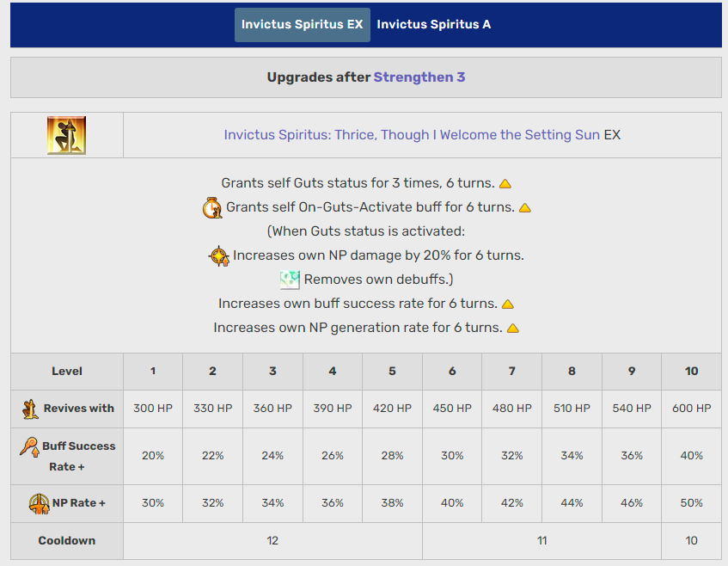Click triangle after NP generation rate line
The height and width of the screenshot is (566, 728).
pos(513,329)
